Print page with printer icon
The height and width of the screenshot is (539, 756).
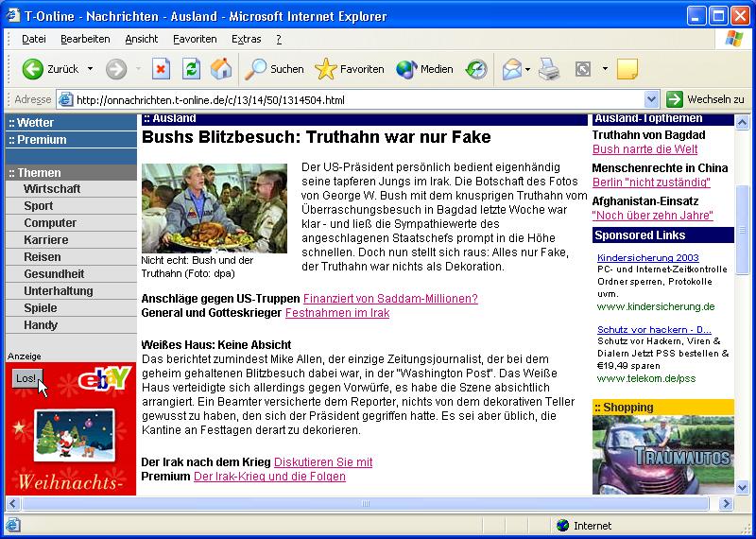tap(549, 69)
